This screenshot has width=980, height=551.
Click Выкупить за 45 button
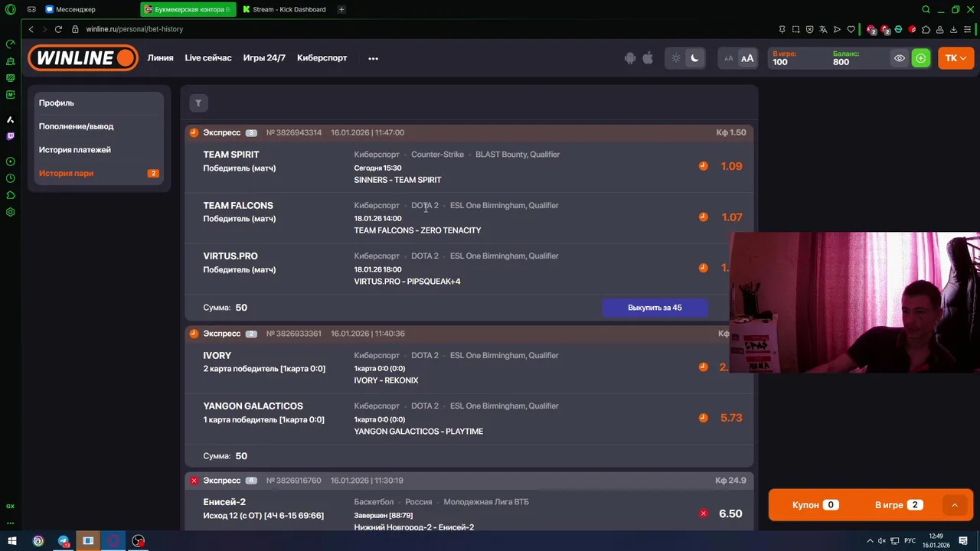tap(655, 308)
